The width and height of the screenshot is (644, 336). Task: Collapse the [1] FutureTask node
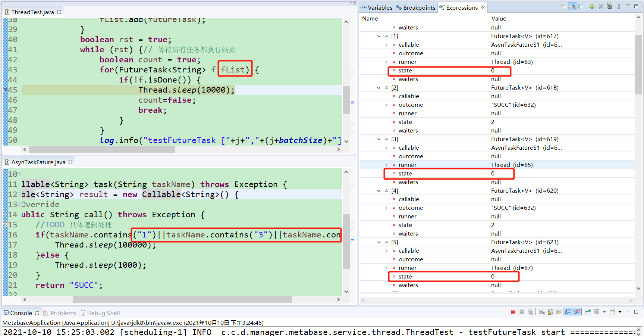(x=378, y=36)
